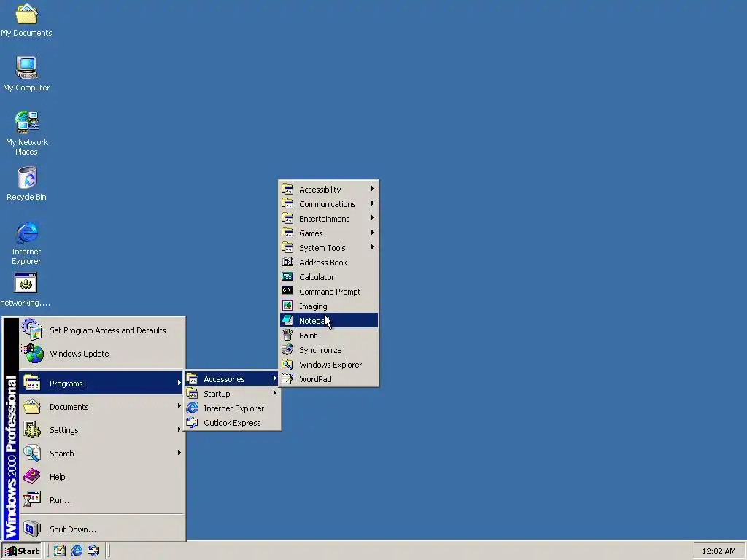The height and width of the screenshot is (560, 747).
Task: Click the 12:02 AM system clock
Action: (719, 551)
